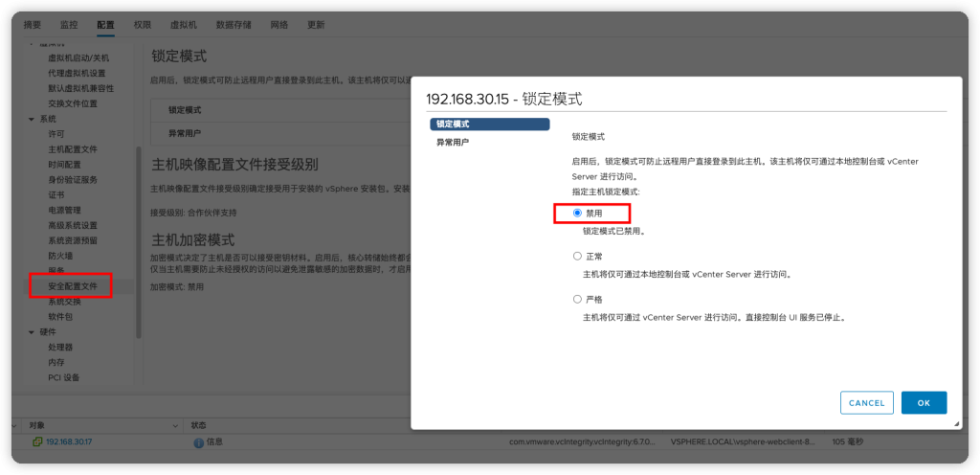Open sort chevron before 状态 column

(x=176, y=425)
